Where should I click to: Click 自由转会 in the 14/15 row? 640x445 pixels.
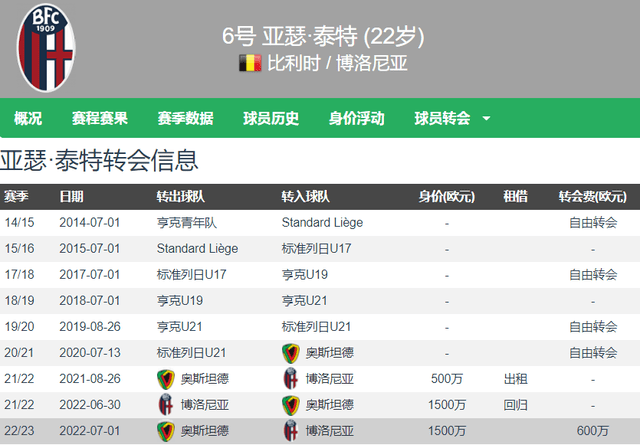click(593, 222)
